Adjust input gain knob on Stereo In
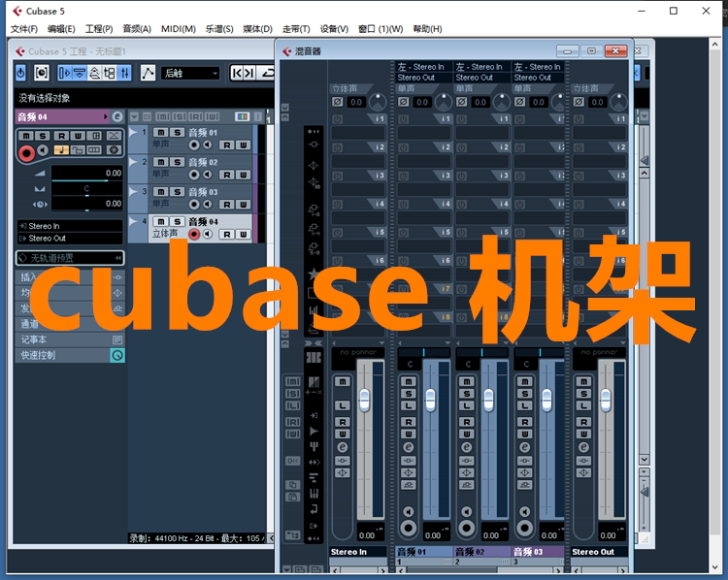Viewport: 728px width, 580px height. click(378, 102)
